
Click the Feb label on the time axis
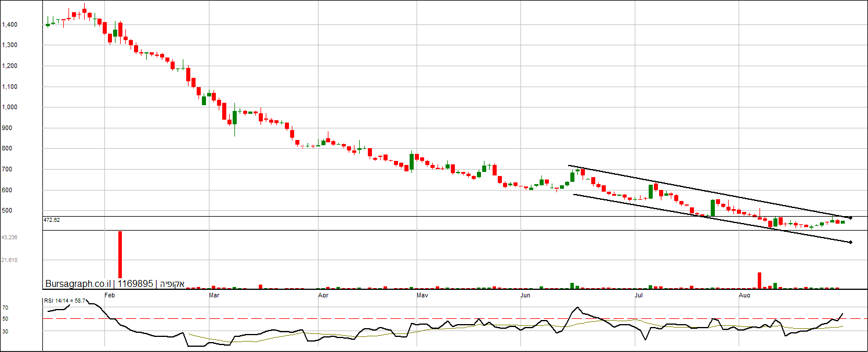coord(108,296)
